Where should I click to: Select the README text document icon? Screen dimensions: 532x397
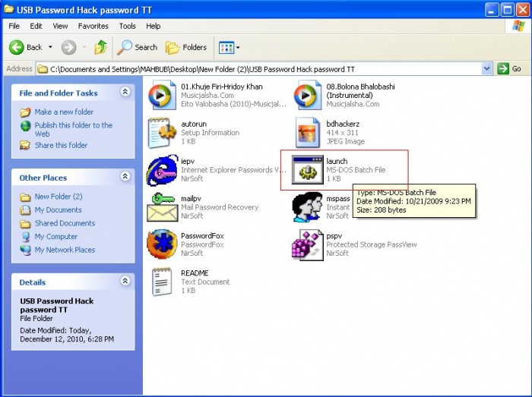[162, 282]
